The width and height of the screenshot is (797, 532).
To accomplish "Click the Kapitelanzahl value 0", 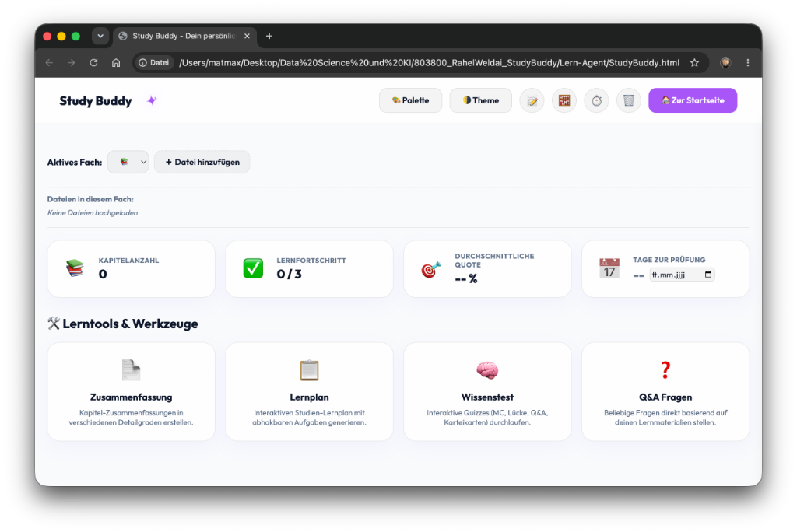I will click(103, 275).
